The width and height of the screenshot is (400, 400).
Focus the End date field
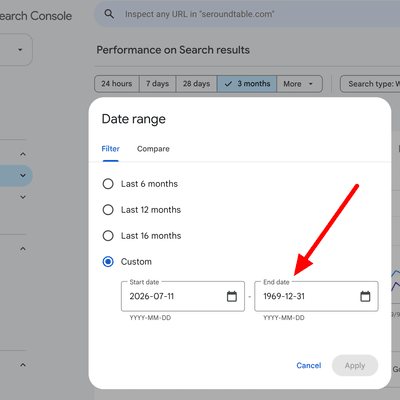316,296
